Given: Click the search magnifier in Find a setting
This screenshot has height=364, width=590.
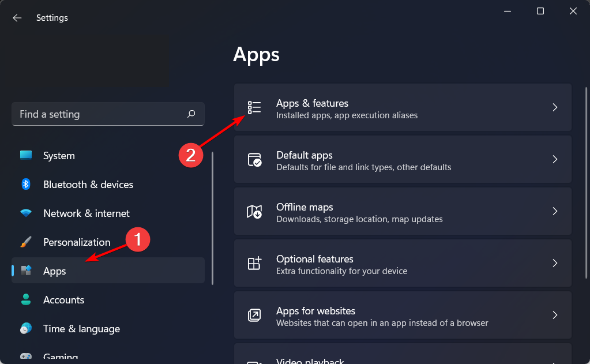Looking at the screenshot, I should tap(191, 114).
